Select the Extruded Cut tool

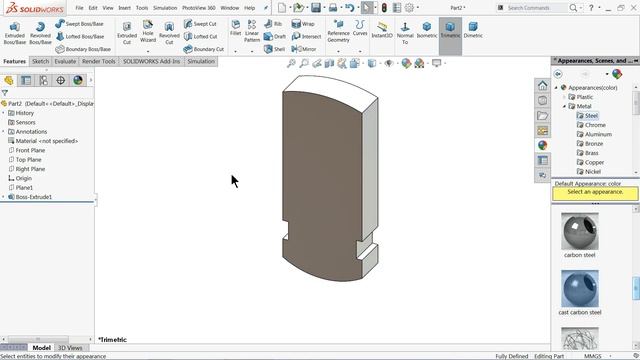127,33
